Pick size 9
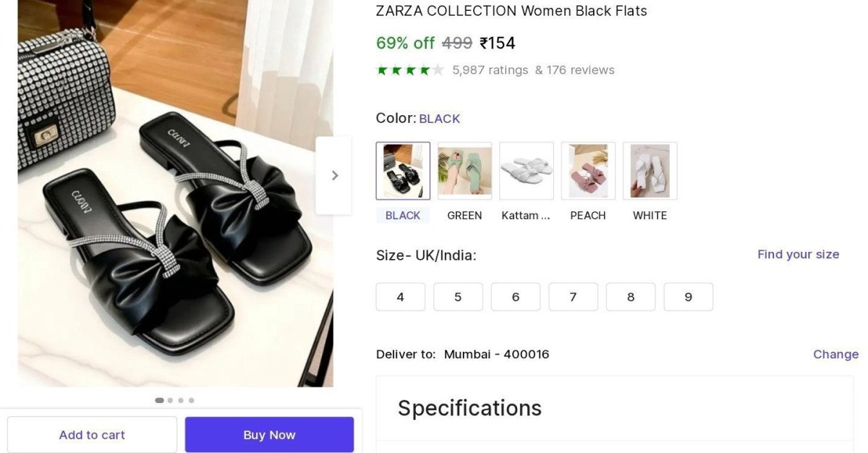868x453 pixels. coord(688,297)
